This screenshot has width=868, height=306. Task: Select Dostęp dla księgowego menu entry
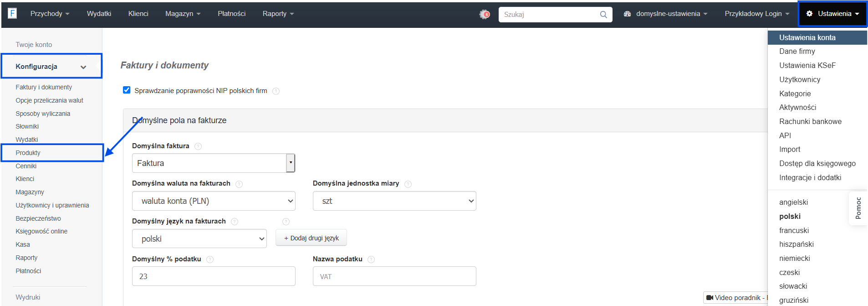(817, 164)
